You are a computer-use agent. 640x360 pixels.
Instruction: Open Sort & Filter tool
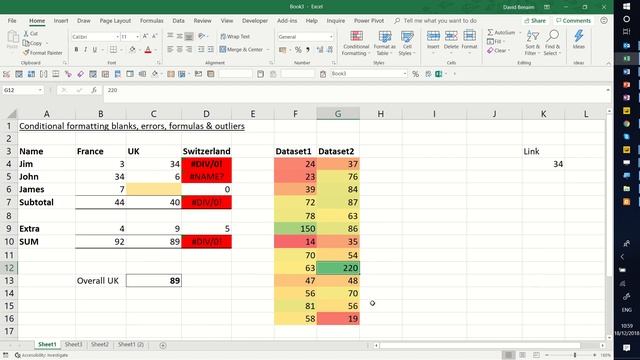[532, 42]
